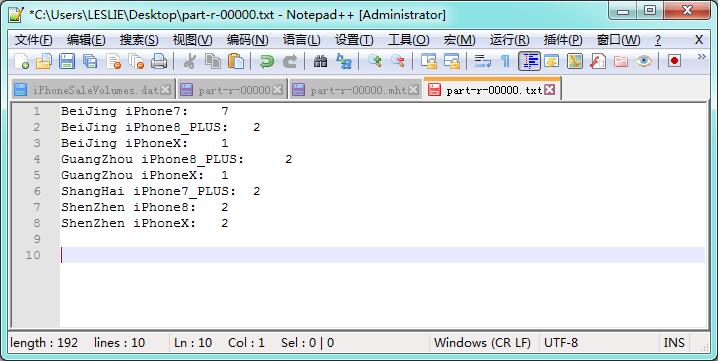The image size is (718, 361).
Task: Toggle show all characters pilcrow icon
Action: tap(506, 61)
